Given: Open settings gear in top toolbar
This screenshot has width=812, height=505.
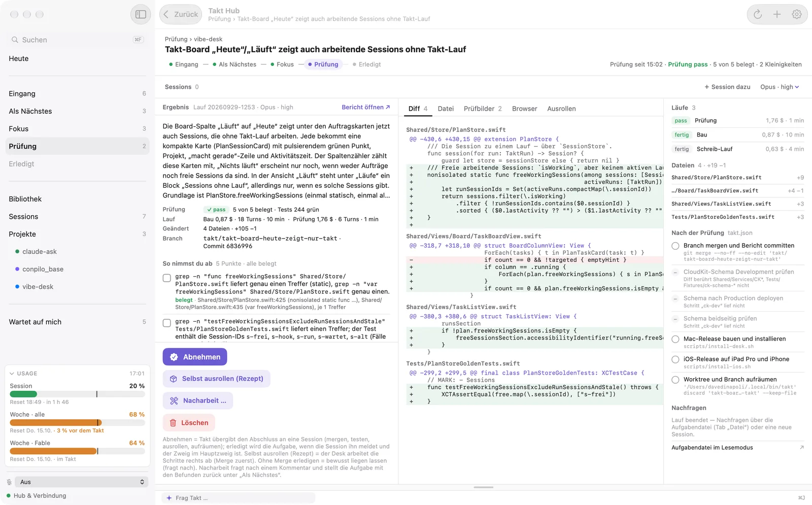Looking at the screenshot, I should point(797,14).
